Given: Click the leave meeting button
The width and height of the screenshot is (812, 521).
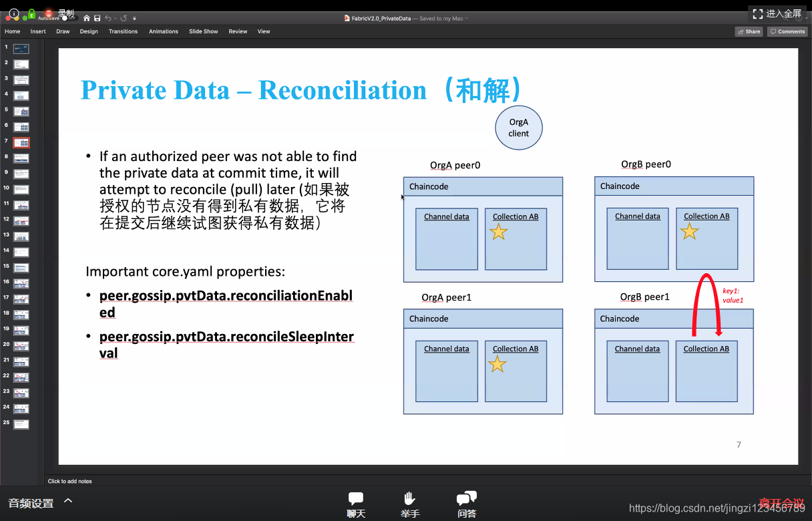Looking at the screenshot, I should tap(781, 502).
